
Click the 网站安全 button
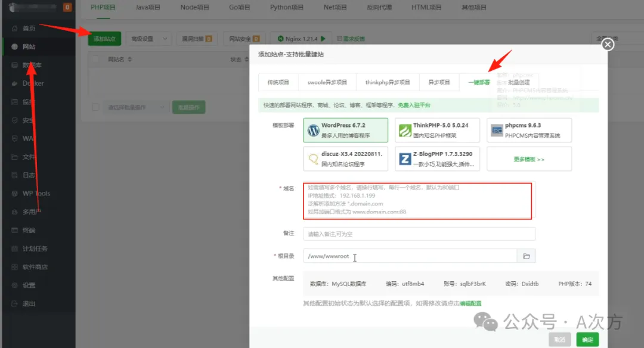click(x=244, y=39)
